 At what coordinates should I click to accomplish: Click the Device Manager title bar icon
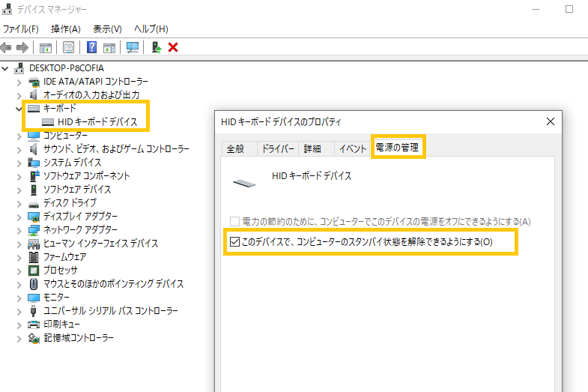[7, 9]
